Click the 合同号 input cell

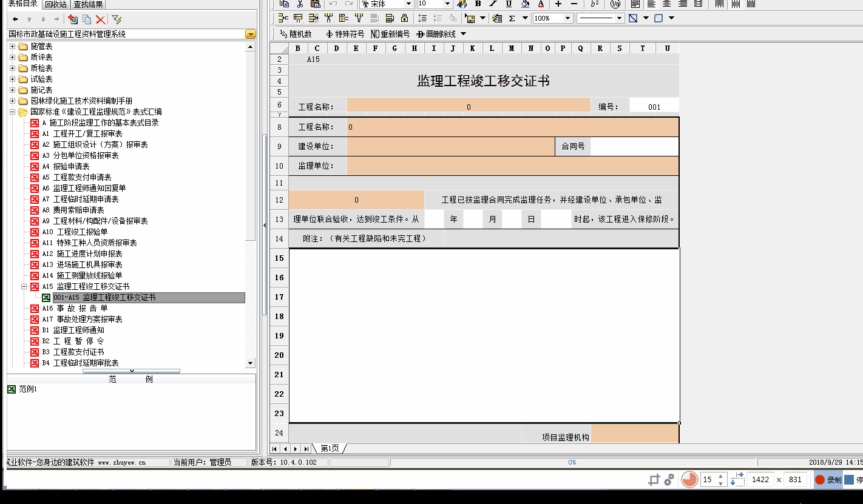tap(634, 146)
